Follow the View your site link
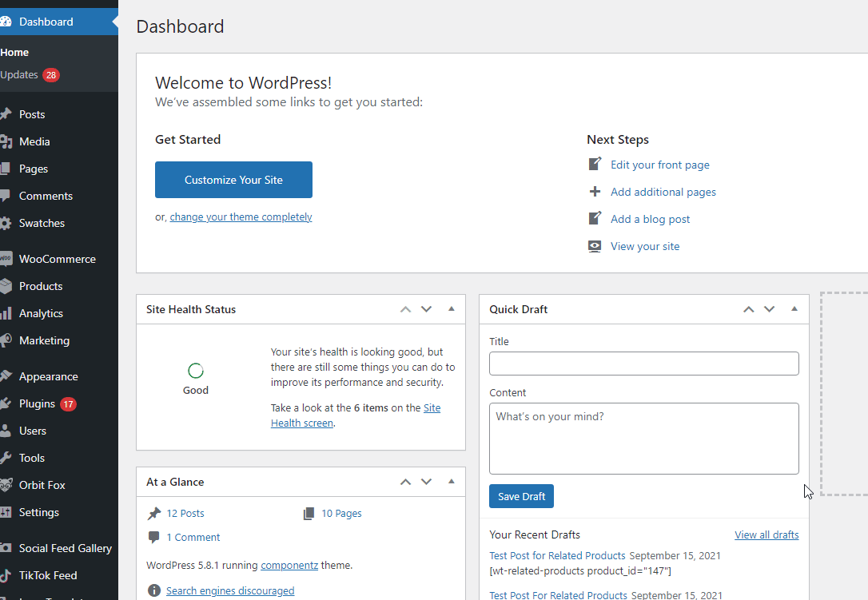Screen dimensions: 868x600 click(x=645, y=246)
